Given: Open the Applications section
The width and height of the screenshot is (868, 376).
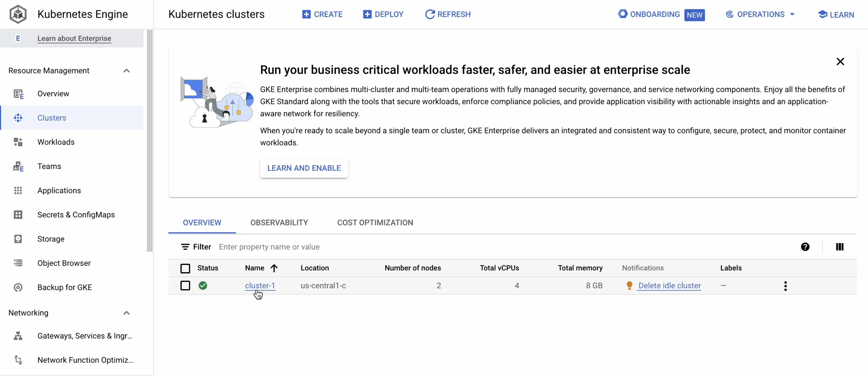Looking at the screenshot, I should (58, 190).
